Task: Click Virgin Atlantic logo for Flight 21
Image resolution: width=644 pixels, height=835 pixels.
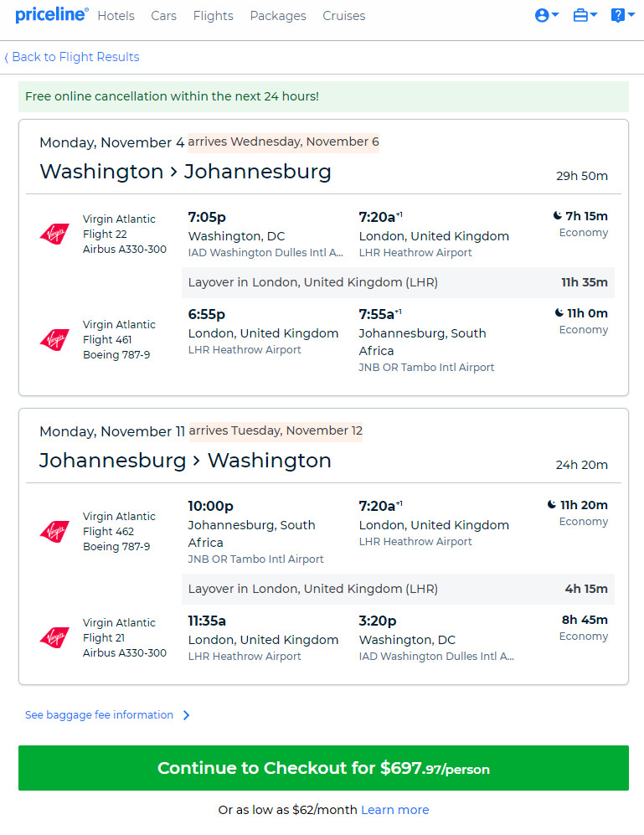Action: tap(55, 637)
